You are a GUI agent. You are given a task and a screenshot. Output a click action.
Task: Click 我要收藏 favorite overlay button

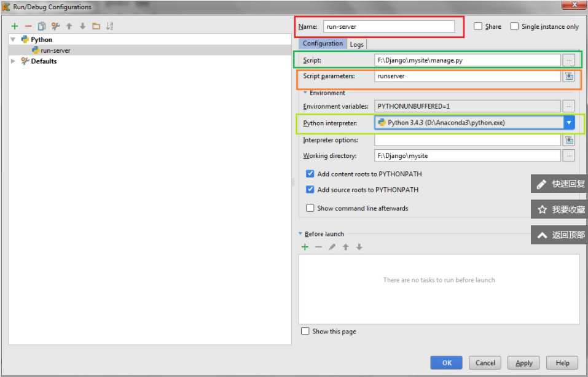559,209
